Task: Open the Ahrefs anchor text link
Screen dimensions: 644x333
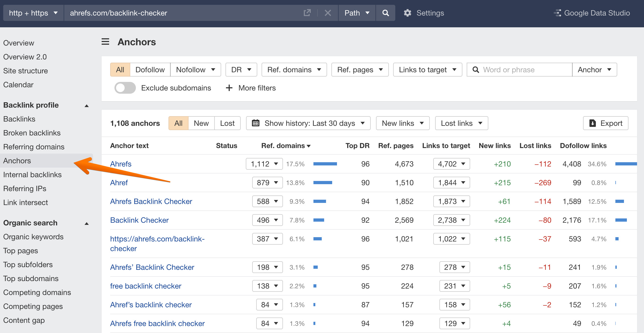Action: pyautogui.click(x=121, y=164)
